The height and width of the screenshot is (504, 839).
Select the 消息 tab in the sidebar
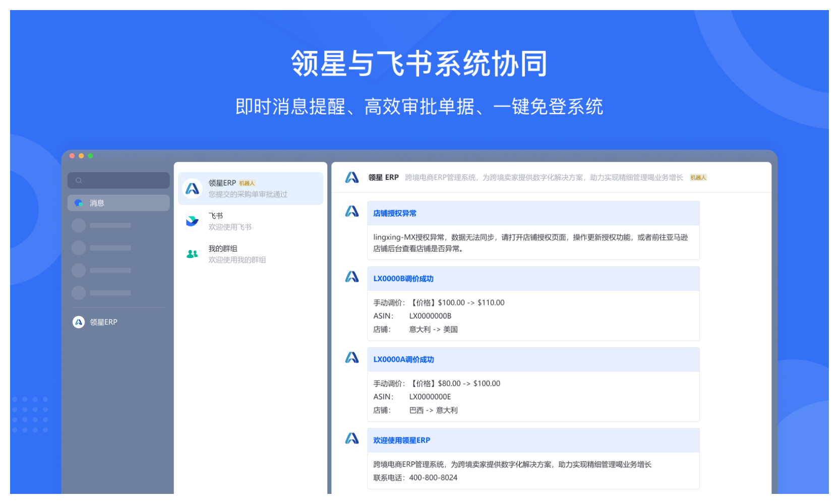pyautogui.click(x=118, y=203)
